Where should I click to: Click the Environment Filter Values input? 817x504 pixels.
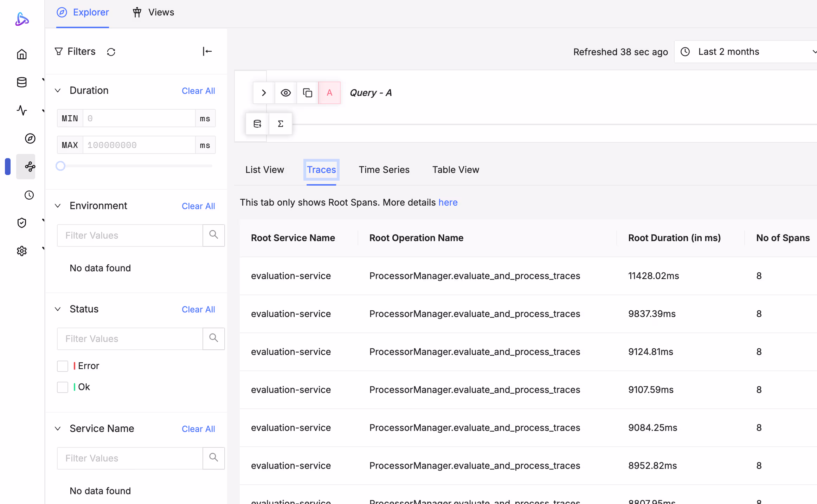(130, 235)
